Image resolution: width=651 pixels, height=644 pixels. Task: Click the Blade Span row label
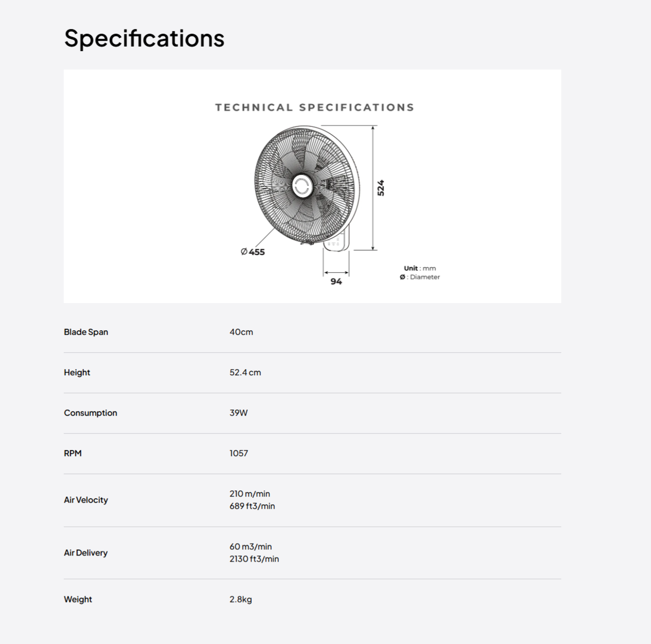coord(86,332)
